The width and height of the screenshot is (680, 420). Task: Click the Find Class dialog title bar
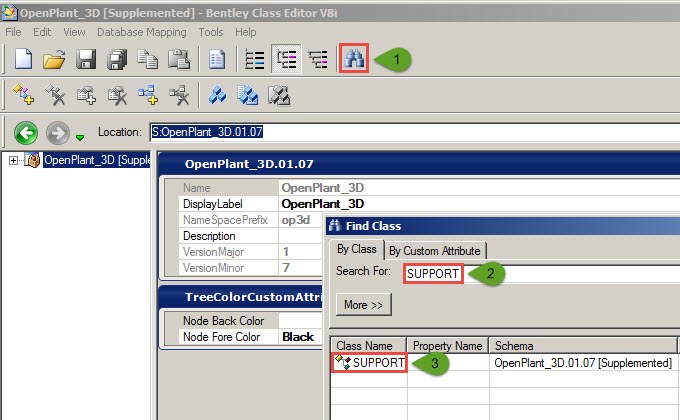503,226
